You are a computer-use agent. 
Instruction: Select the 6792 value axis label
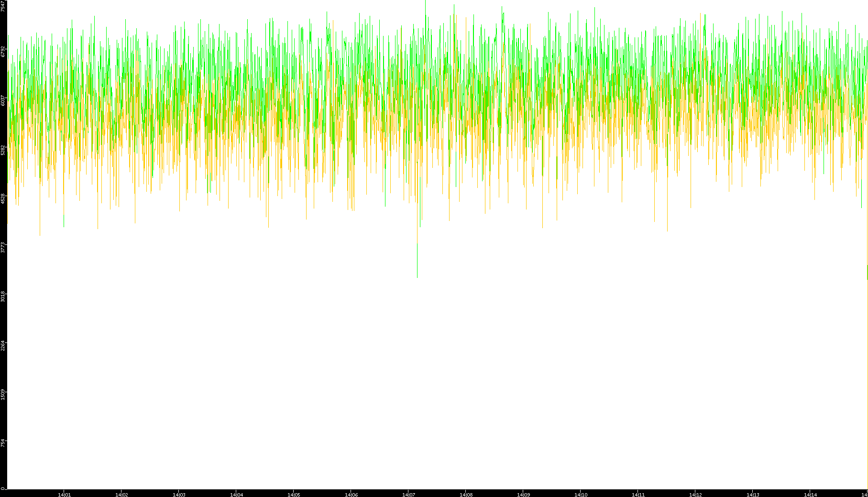[x=3, y=51]
